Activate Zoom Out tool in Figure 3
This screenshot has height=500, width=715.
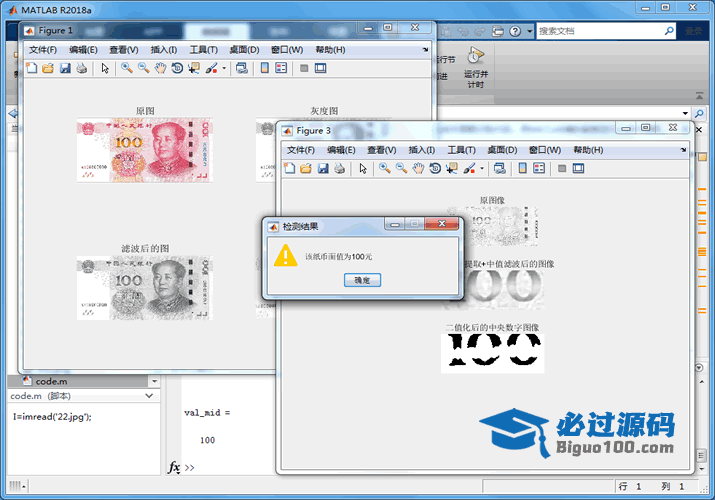pos(402,169)
